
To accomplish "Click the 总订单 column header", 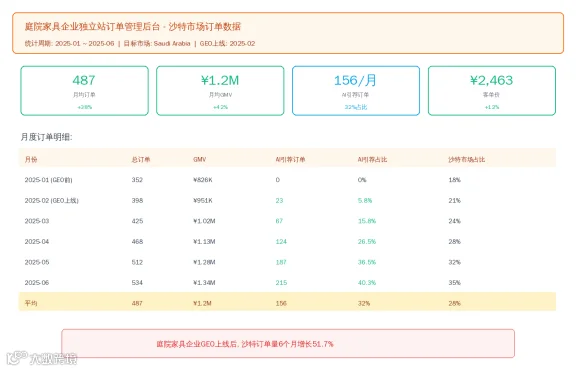I will [141, 159].
